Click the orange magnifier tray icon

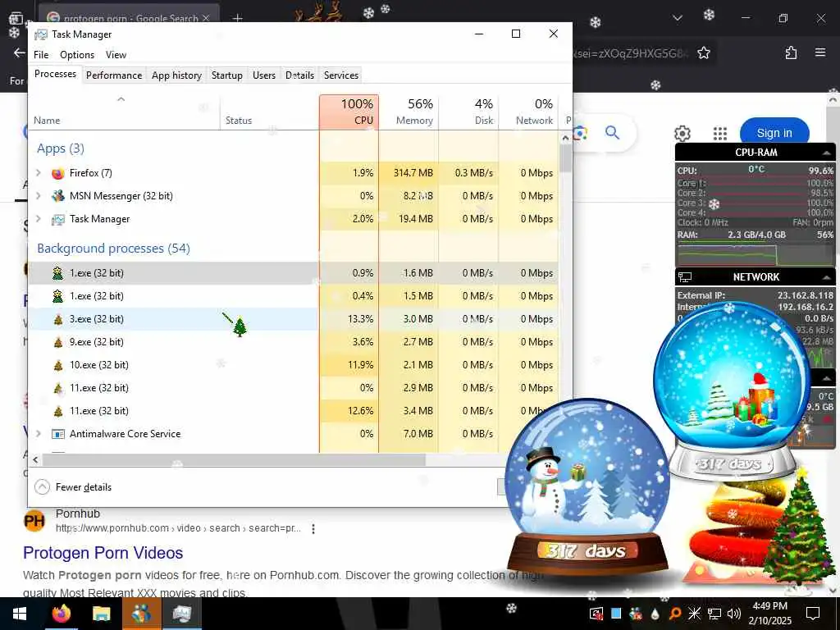coord(675,614)
